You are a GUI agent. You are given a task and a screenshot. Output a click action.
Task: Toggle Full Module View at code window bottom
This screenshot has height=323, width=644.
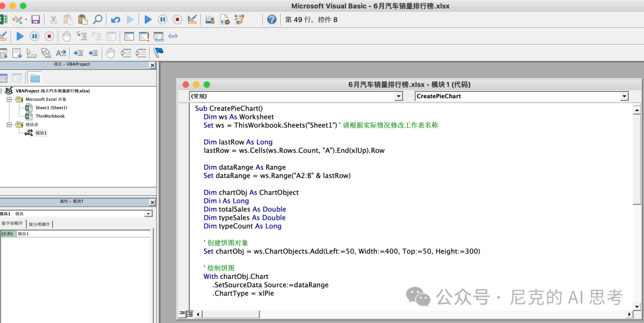click(x=190, y=315)
